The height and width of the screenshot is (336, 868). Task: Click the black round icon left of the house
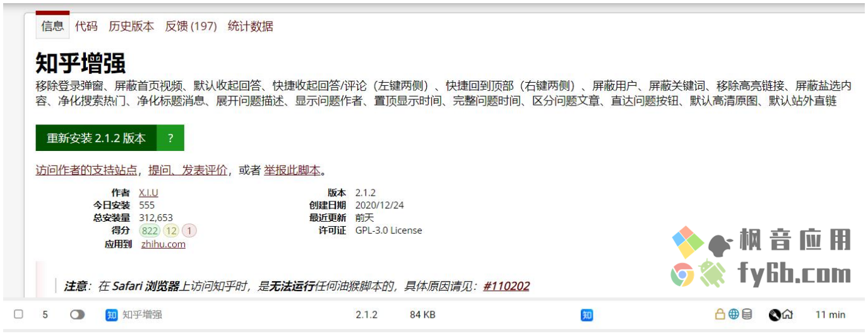[775, 315]
